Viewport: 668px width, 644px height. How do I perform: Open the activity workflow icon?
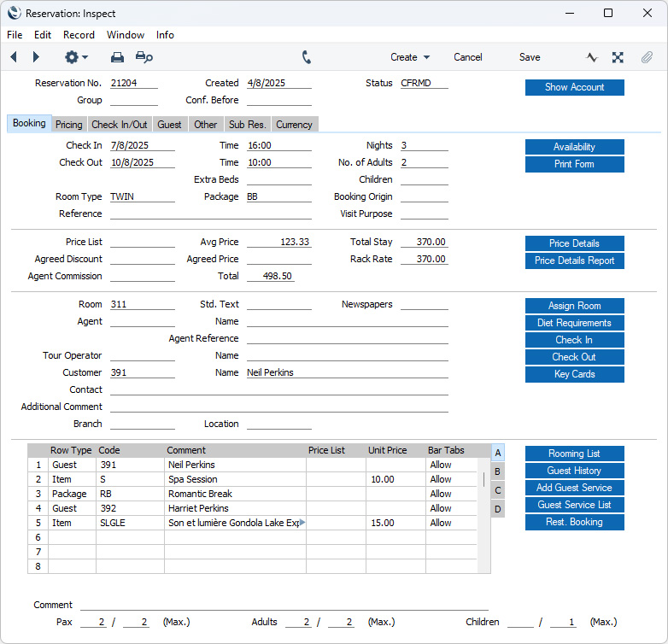pos(592,57)
